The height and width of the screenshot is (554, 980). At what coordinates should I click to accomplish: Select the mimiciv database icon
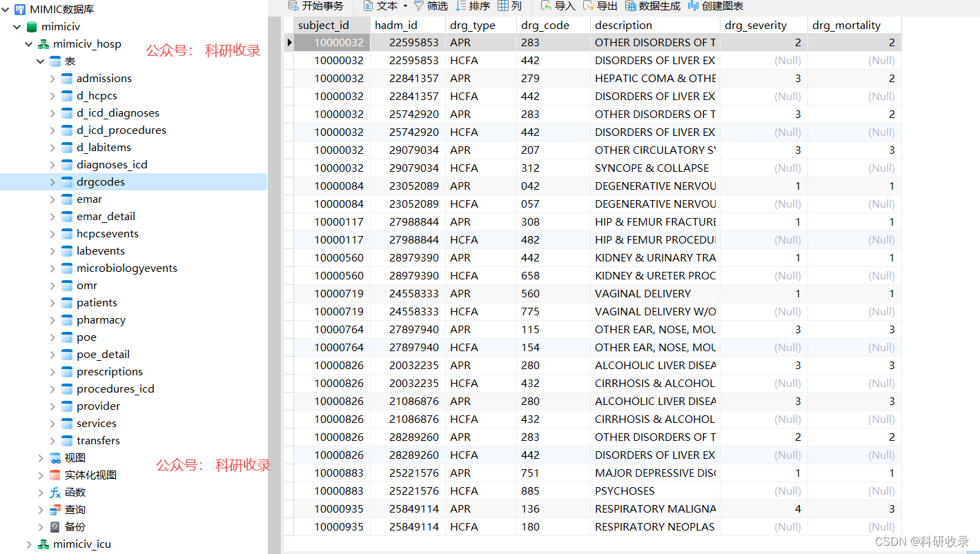(32, 27)
